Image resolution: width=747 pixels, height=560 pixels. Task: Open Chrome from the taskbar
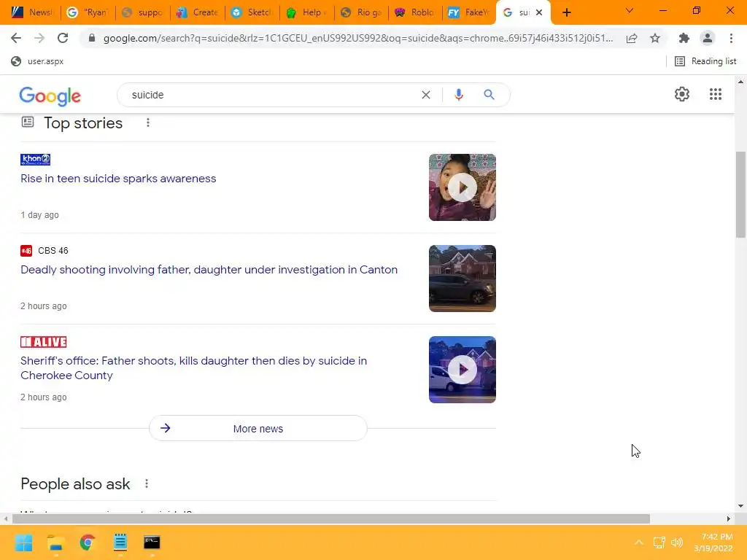88,542
